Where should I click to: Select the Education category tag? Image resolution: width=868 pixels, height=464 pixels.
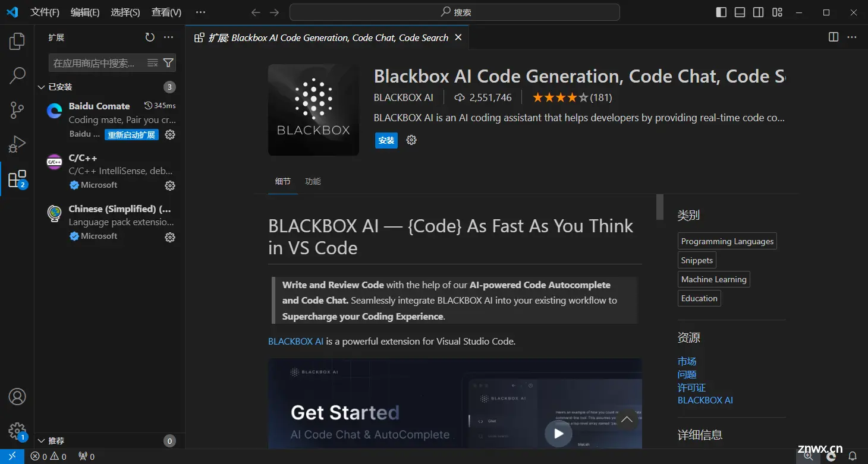[x=699, y=298]
